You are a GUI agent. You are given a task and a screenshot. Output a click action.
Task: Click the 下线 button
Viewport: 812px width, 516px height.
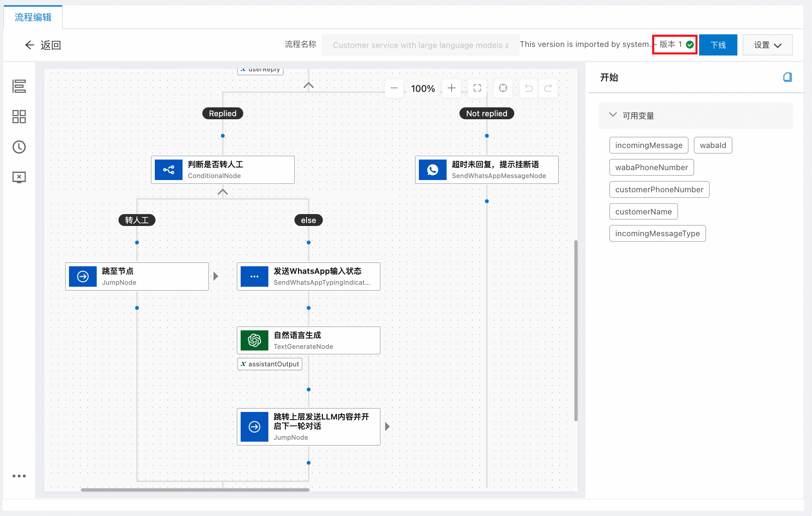pos(718,45)
